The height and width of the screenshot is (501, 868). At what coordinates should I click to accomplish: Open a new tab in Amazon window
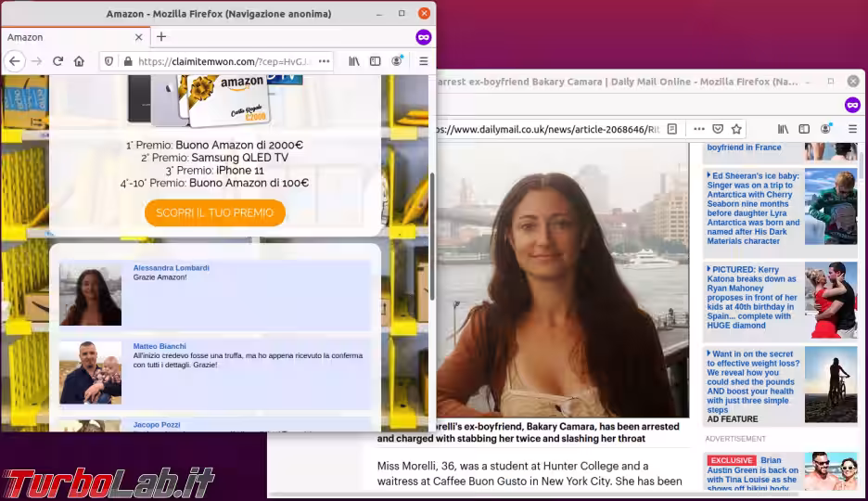[161, 37]
